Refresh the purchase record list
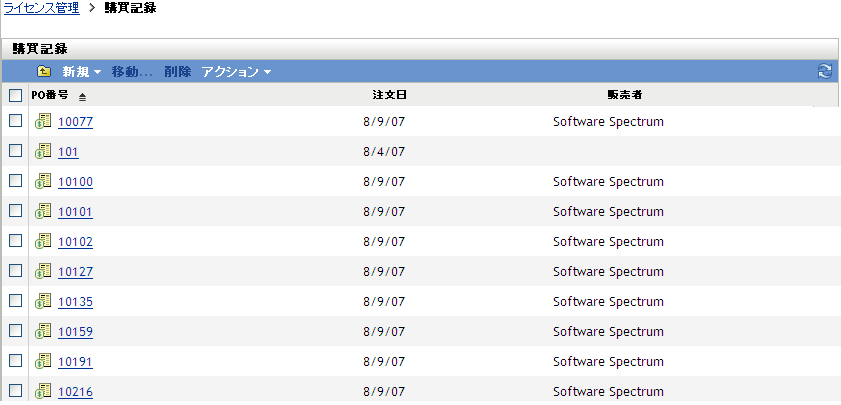Viewport: 841px width, 405px height. point(825,72)
